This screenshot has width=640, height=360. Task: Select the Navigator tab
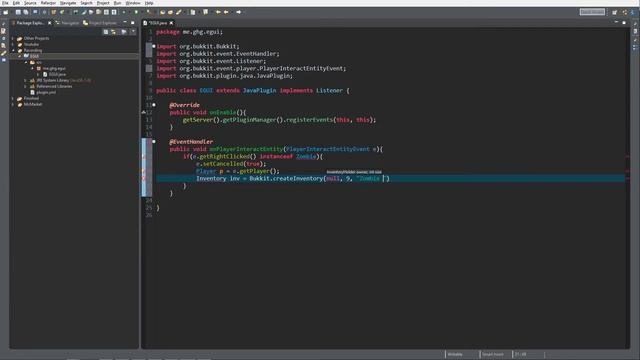click(67, 23)
